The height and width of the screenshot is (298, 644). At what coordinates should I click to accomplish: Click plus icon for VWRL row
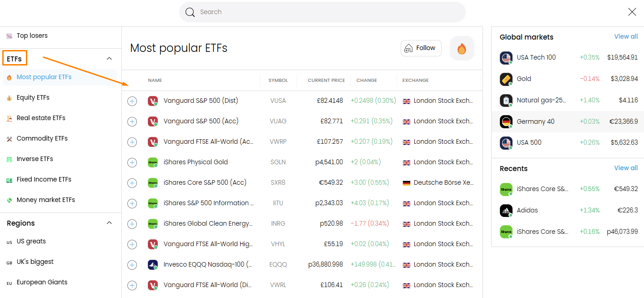(132, 285)
